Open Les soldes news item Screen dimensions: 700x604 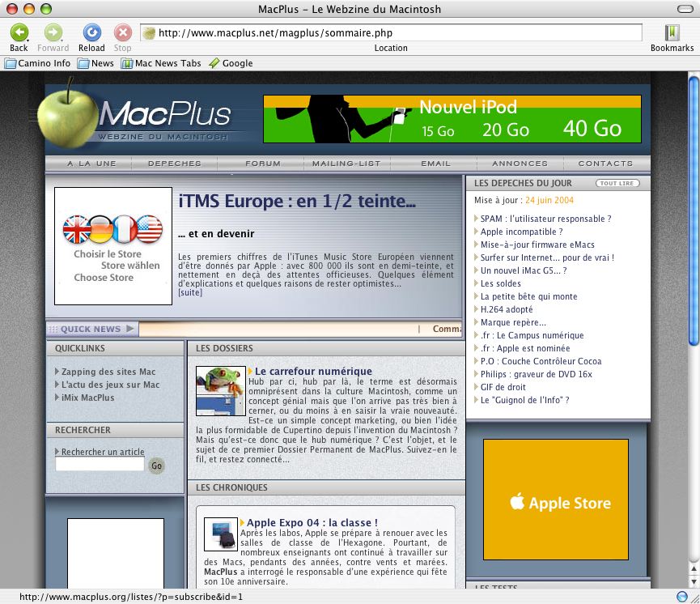coord(500,283)
